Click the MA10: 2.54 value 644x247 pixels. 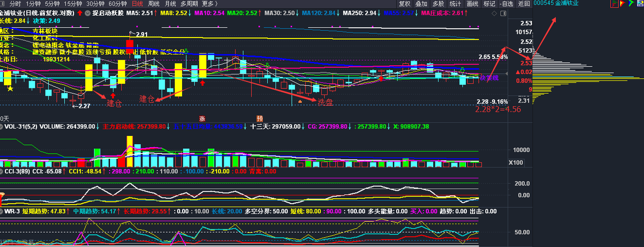coord(210,13)
